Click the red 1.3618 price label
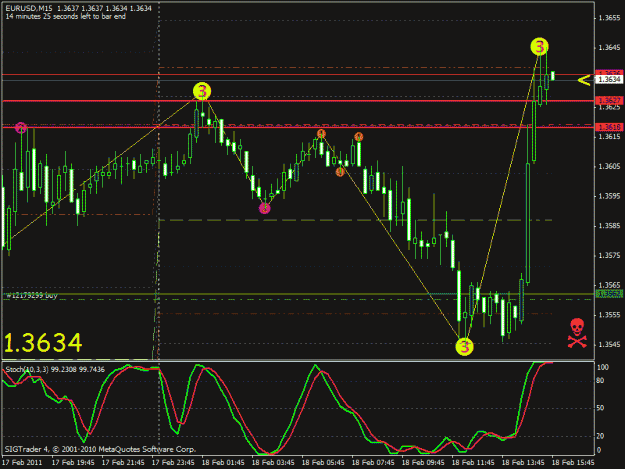Viewport: 625px width, 469px height. tap(609, 127)
